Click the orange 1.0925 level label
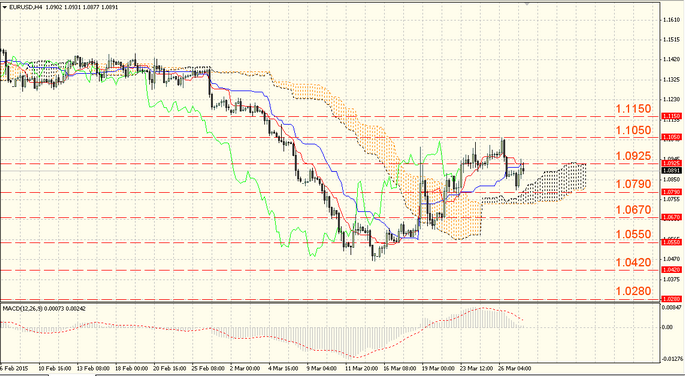 click(x=633, y=156)
